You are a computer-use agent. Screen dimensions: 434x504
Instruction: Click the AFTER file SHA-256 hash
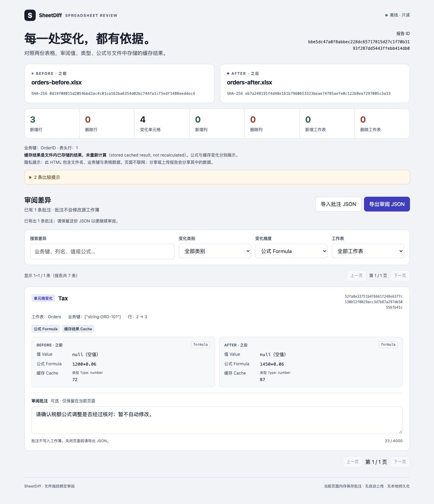click(309, 93)
